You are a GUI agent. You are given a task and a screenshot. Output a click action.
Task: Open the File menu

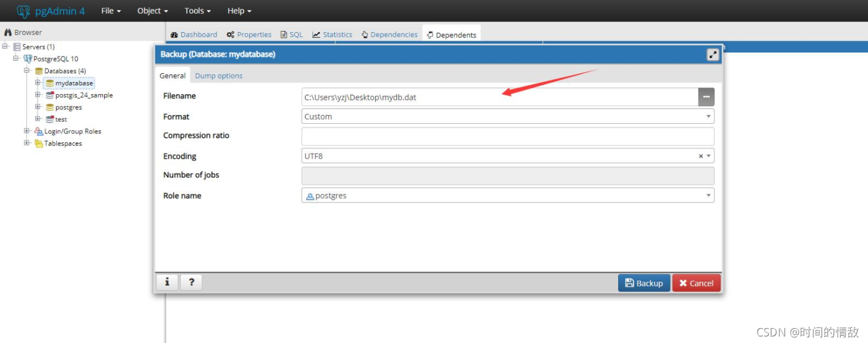pyautogui.click(x=111, y=11)
